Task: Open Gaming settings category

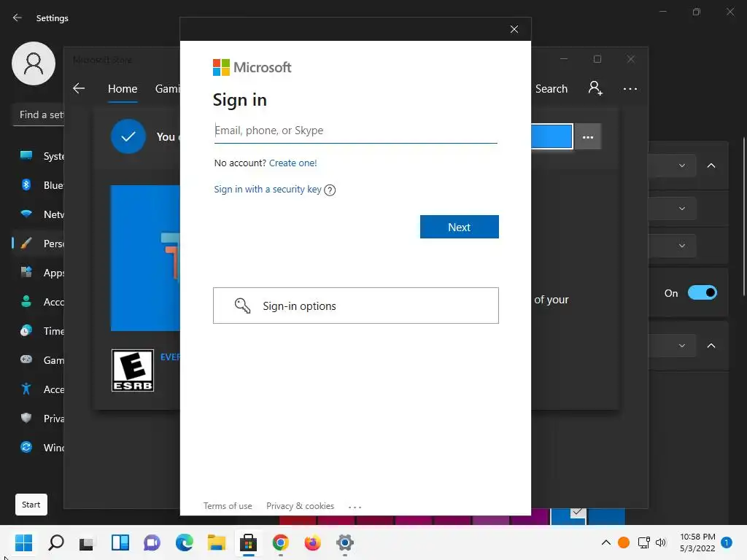Action: pos(38,360)
